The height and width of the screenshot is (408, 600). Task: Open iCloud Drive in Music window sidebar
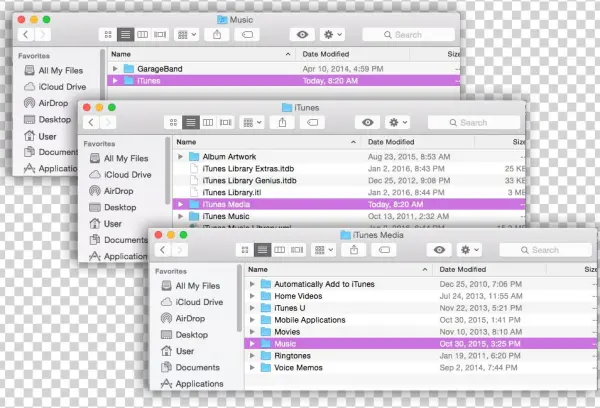point(55,87)
